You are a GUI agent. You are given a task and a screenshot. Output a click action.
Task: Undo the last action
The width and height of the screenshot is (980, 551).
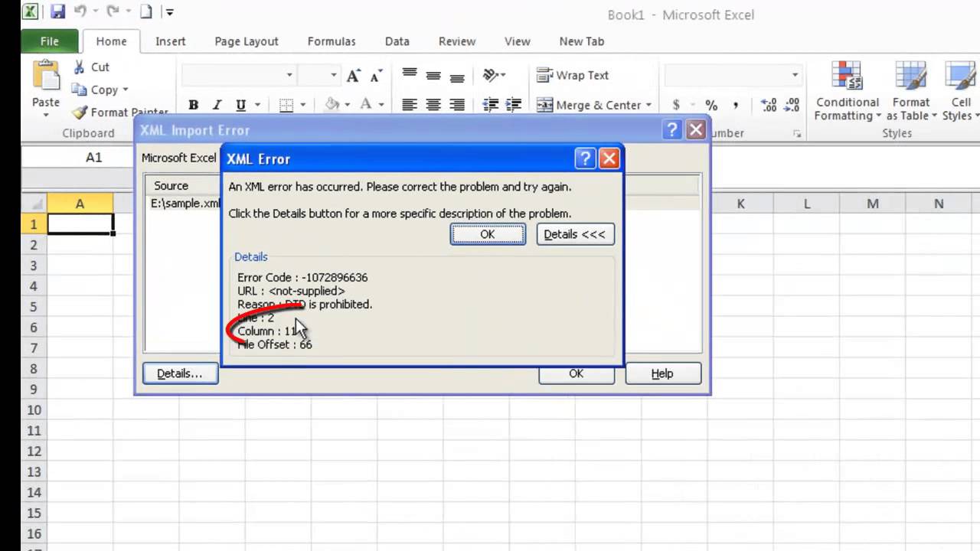(x=80, y=12)
